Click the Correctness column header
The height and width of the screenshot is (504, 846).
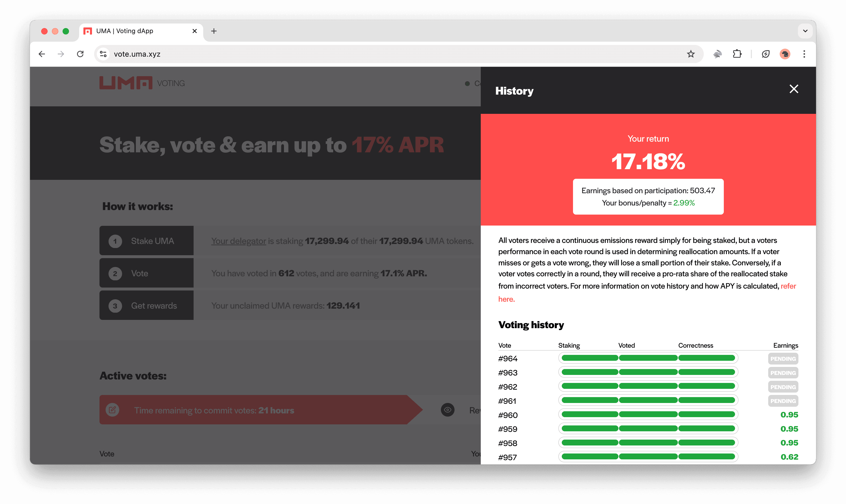[695, 345]
